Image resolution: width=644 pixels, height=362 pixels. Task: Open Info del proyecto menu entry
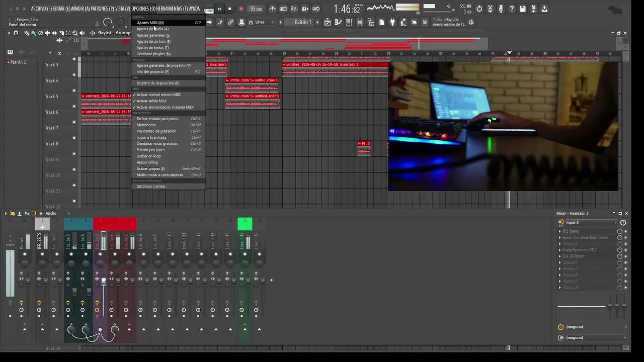(169, 71)
